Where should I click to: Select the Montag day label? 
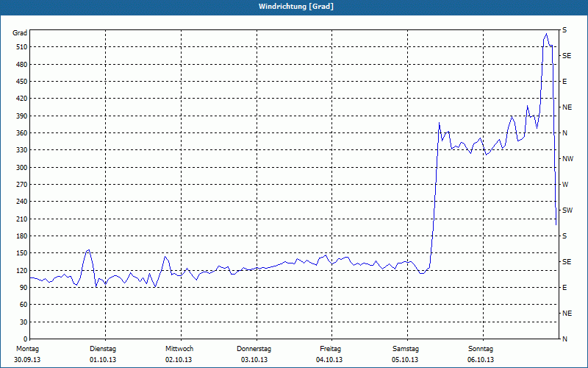[x=27, y=349]
